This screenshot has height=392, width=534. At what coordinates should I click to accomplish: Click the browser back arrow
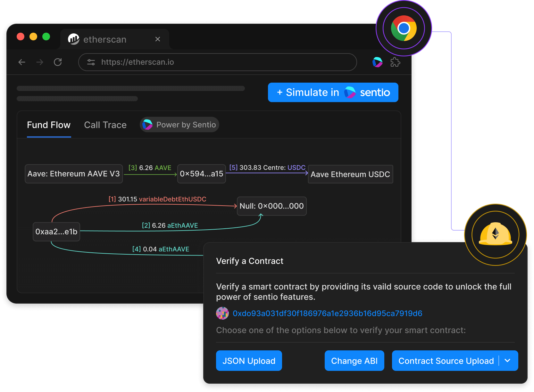point(22,62)
